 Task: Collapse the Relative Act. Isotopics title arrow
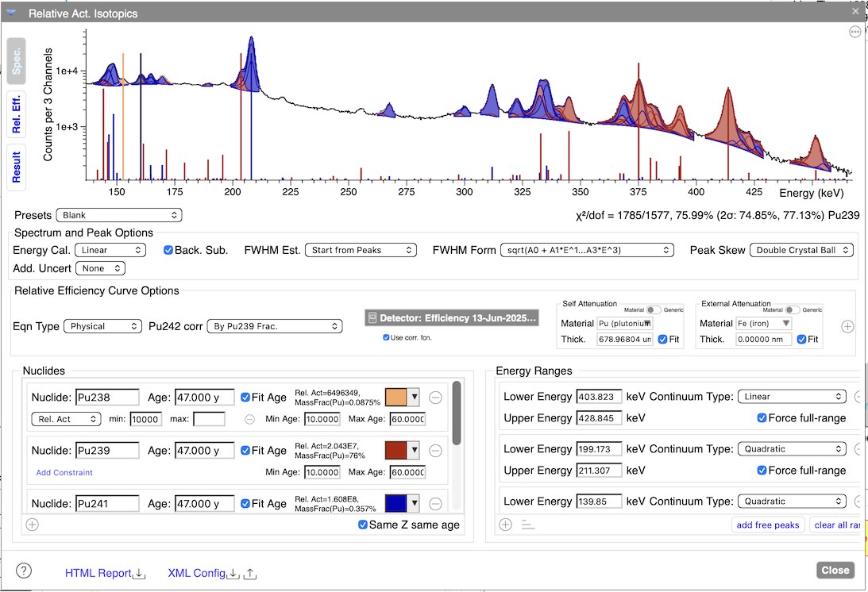pyautogui.click(x=11, y=13)
